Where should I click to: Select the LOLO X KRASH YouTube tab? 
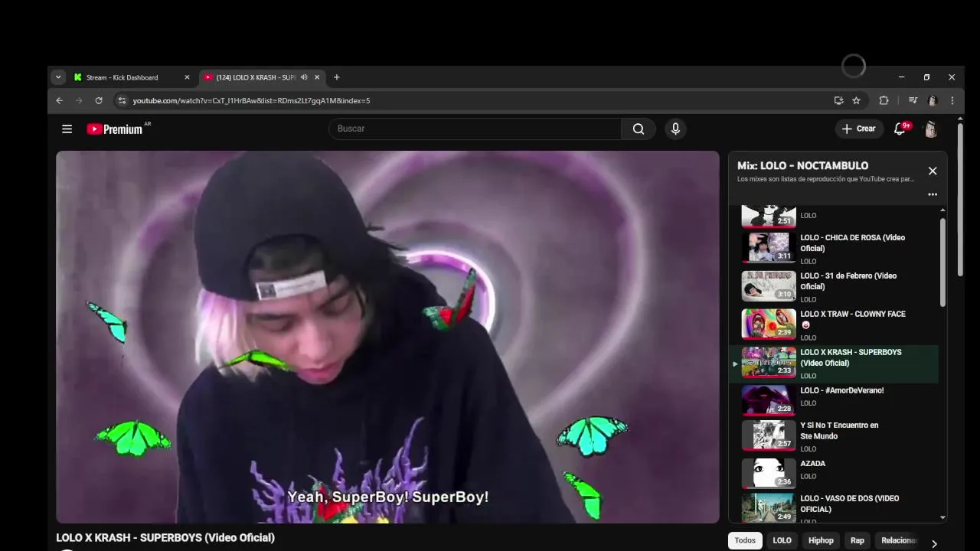tap(256, 77)
